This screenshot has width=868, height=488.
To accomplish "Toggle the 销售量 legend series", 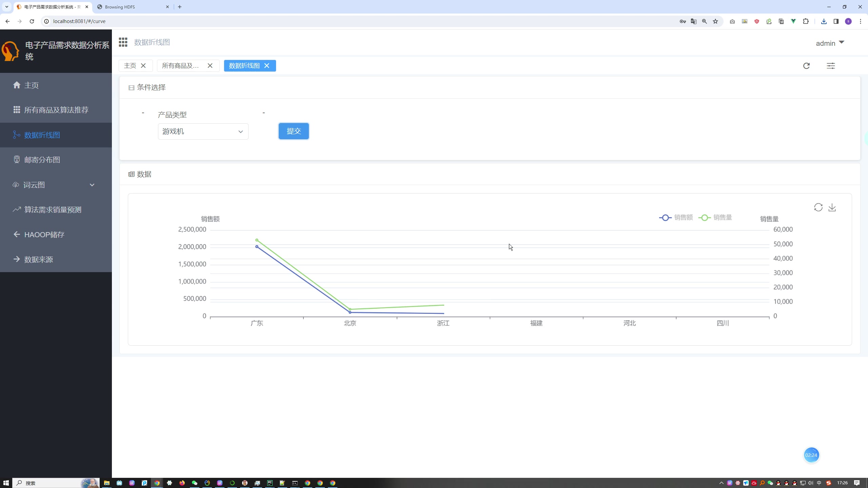I will pos(715,218).
